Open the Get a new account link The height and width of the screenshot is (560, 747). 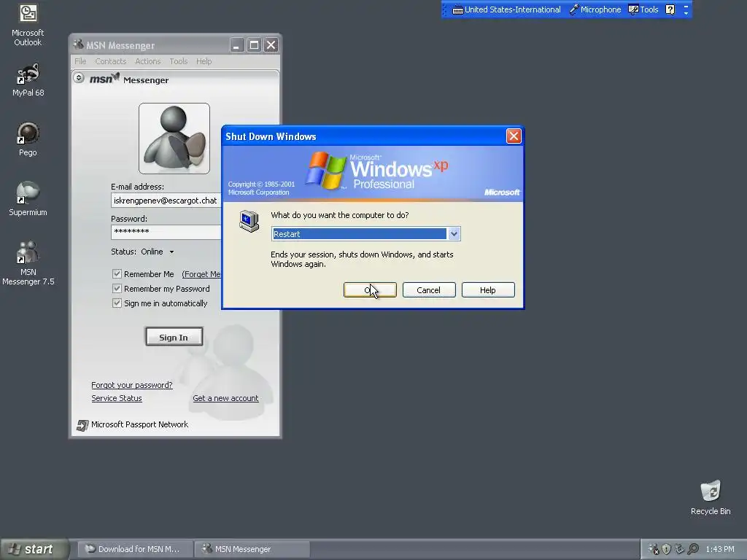pos(225,398)
